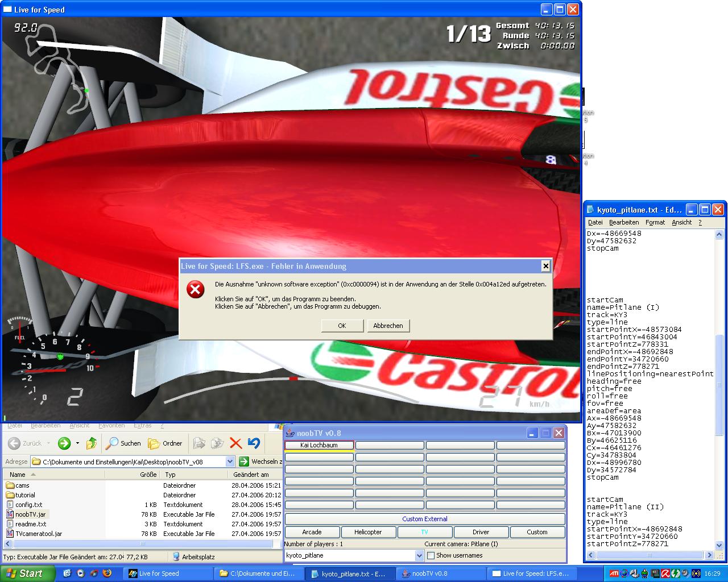Click the editor scroll up arrow

(x=719, y=234)
